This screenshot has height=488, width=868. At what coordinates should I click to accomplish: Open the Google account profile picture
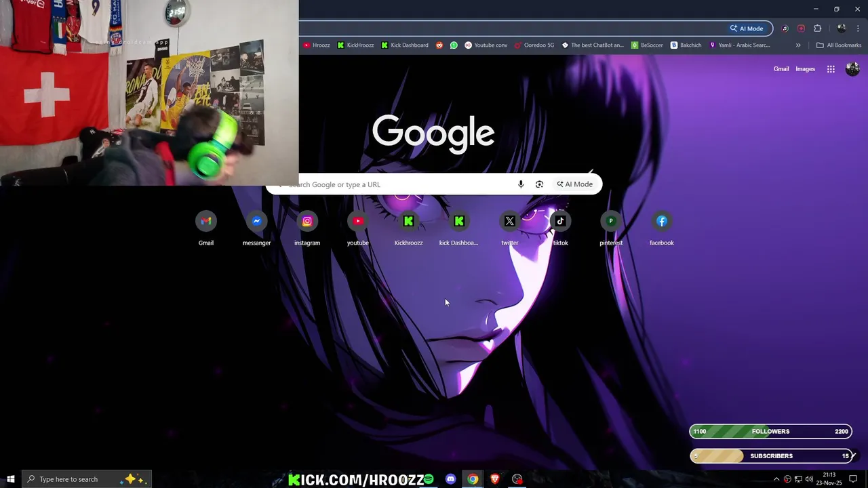point(852,69)
